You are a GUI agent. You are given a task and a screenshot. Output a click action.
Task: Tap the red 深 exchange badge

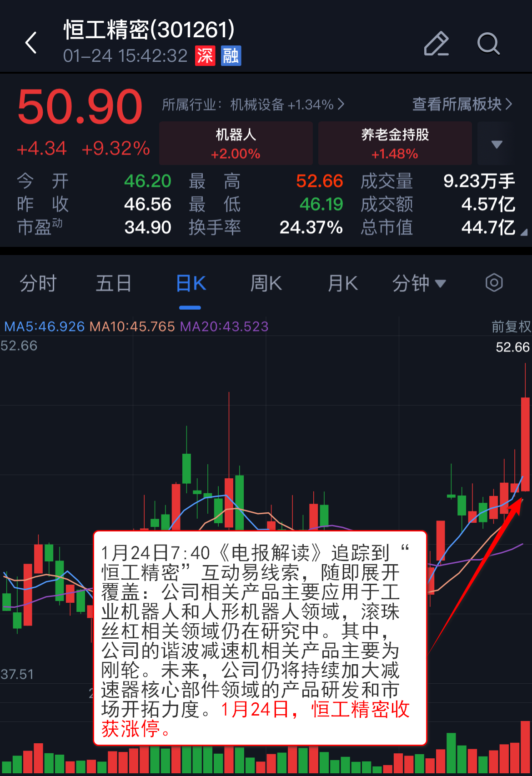pos(205,56)
